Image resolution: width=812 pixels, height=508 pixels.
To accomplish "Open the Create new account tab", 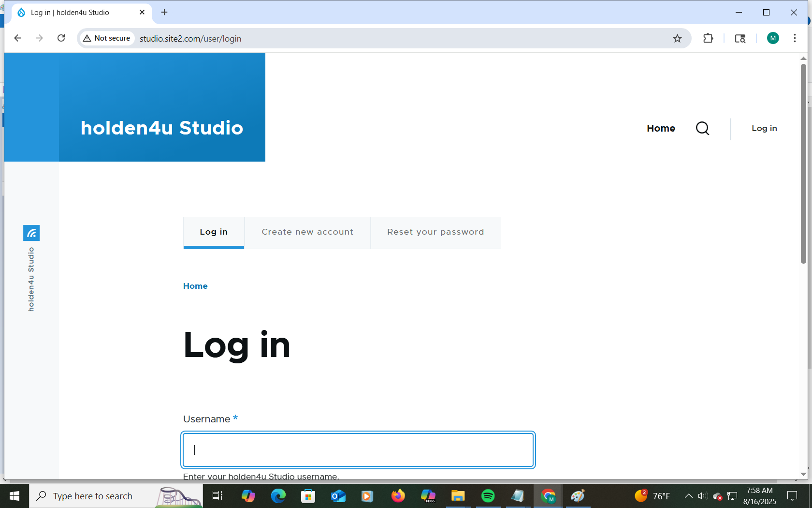I will 307,232.
